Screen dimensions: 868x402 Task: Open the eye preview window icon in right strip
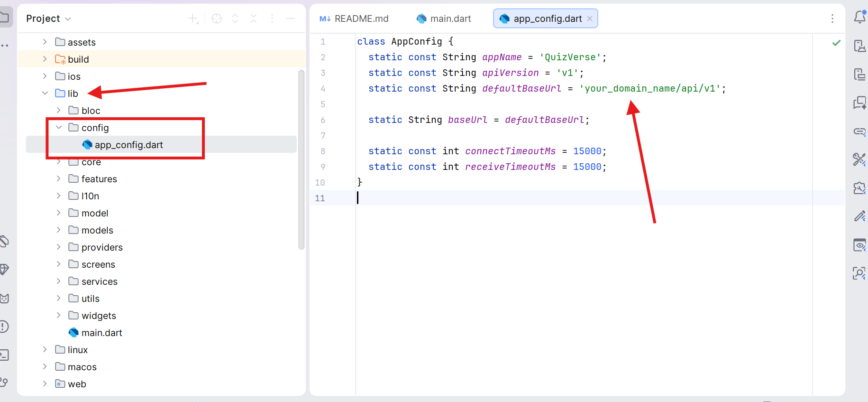click(859, 245)
